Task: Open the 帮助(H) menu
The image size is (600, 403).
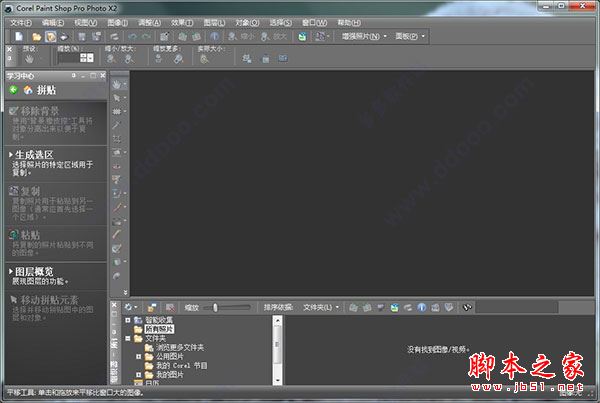Action: (x=349, y=23)
